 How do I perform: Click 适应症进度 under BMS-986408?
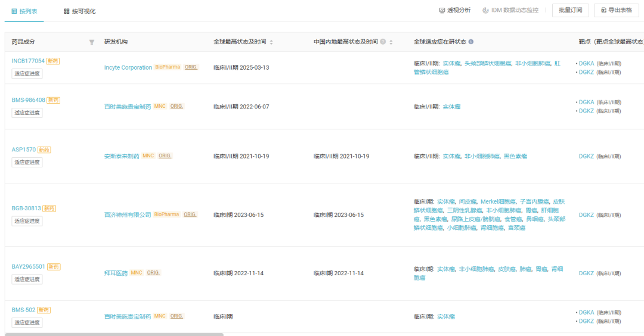(27, 113)
